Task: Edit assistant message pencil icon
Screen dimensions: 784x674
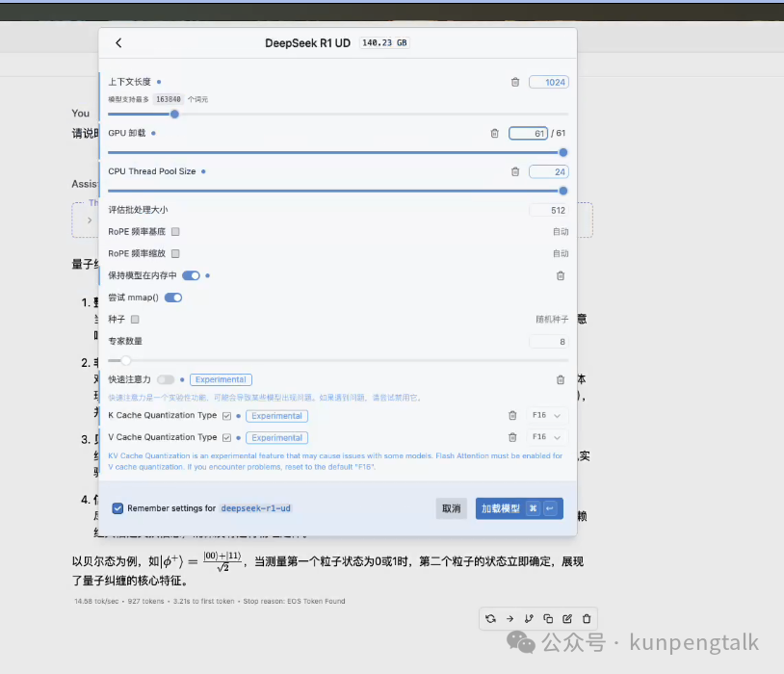Action: pyautogui.click(x=567, y=618)
